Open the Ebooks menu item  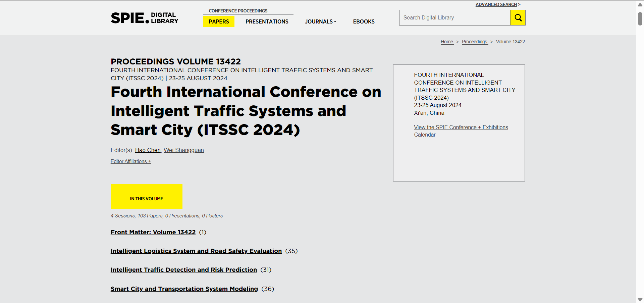[364, 21]
